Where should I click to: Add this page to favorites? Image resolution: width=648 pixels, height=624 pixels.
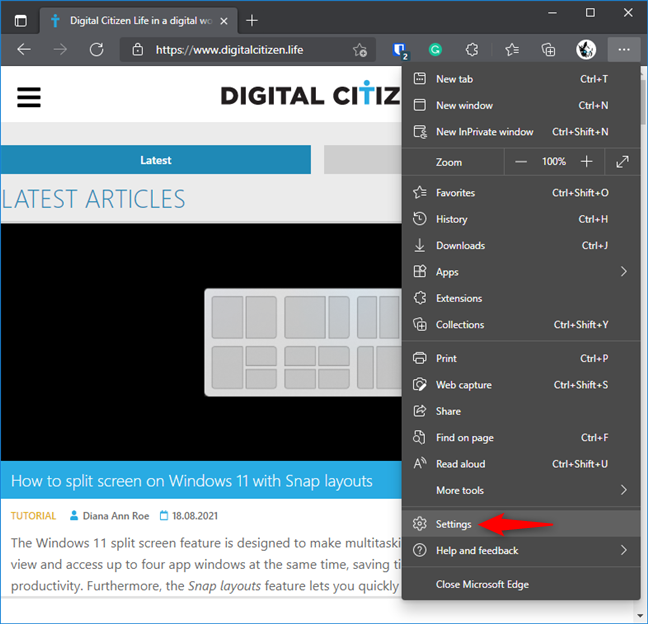coord(360,49)
